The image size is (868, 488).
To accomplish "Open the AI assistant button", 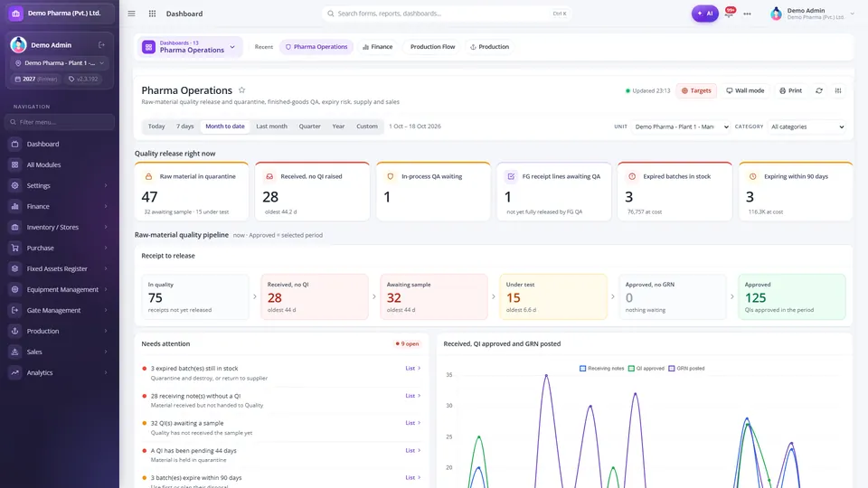I will [704, 14].
